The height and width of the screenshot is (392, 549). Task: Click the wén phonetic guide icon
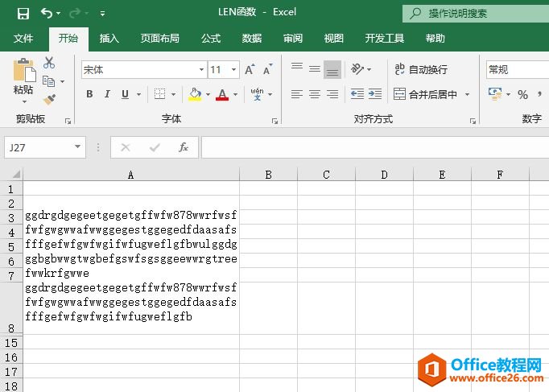(x=257, y=94)
